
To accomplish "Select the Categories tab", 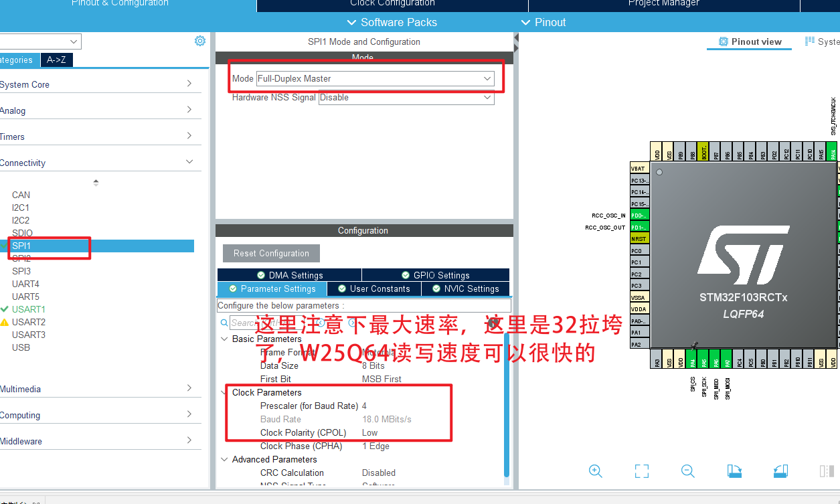I will tap(19, 60).
